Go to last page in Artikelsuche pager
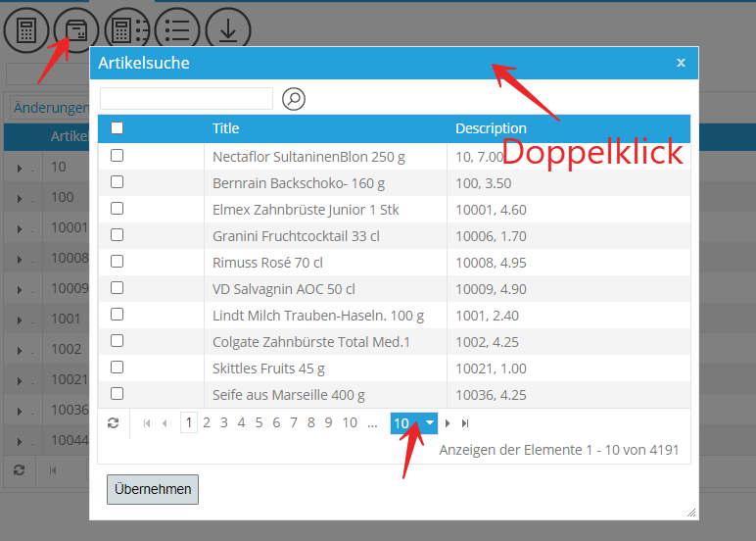The image size is (756, 541). tap(465, 423)
